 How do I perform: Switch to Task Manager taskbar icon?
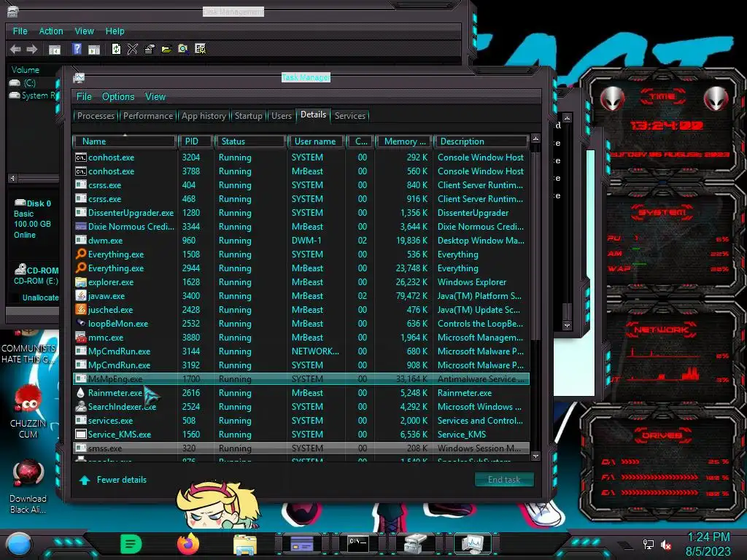tap(473, 544)
